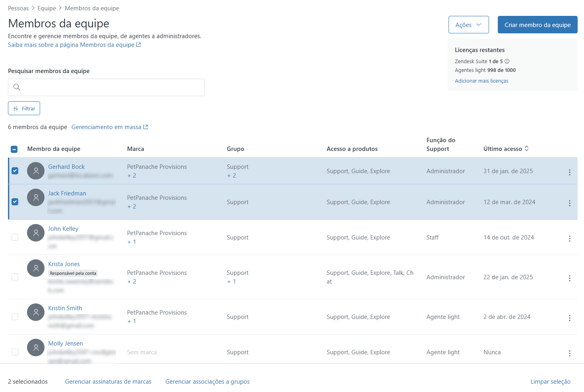Screen dimensions: 584x392
Task: Open Molly Jensen's profile name link
Action: (66, 344)
